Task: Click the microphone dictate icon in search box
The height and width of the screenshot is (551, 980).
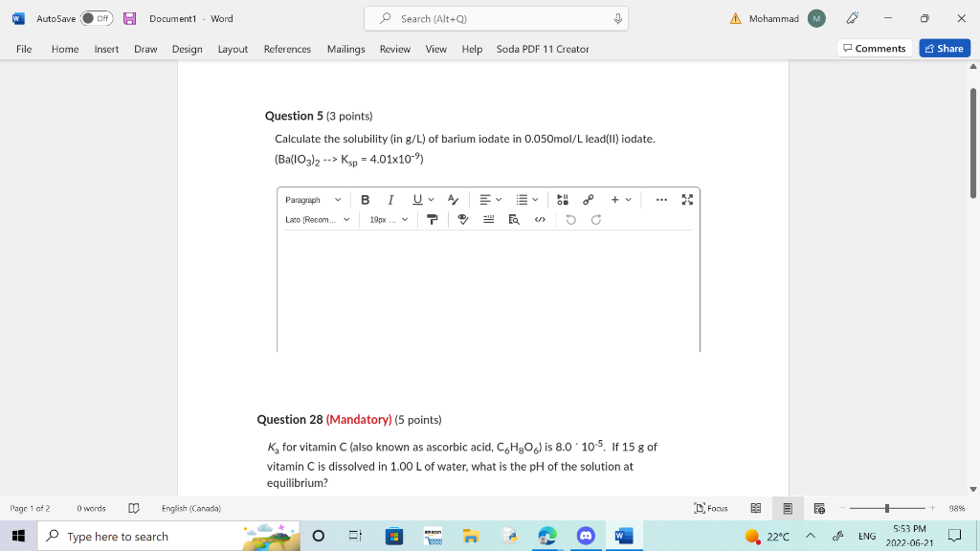Action: click(x=617, y=19)
